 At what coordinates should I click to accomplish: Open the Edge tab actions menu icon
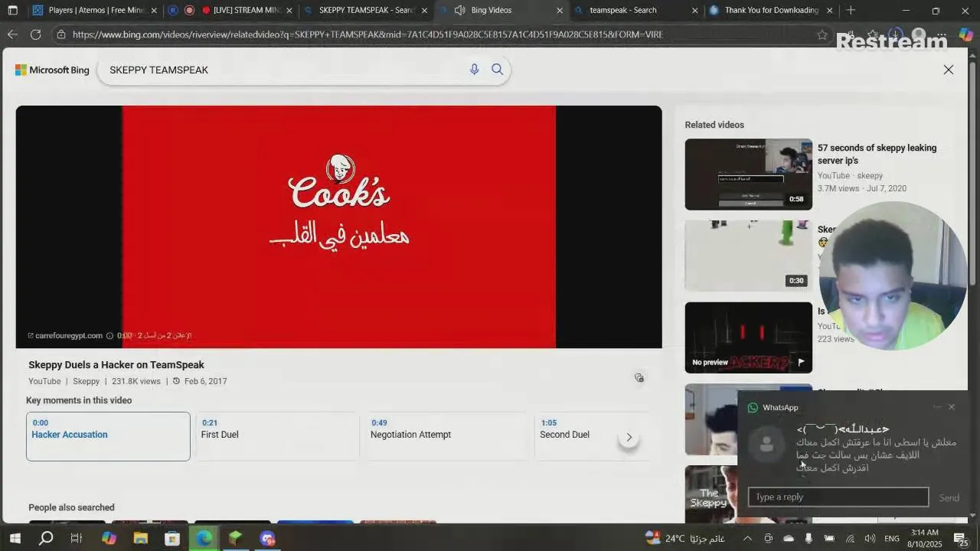tap(15, 11)
